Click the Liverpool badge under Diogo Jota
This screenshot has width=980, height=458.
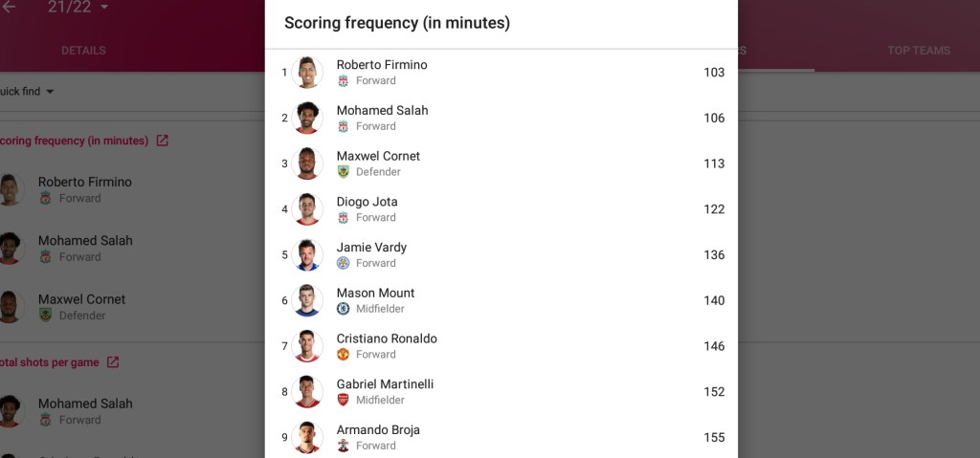344,218
